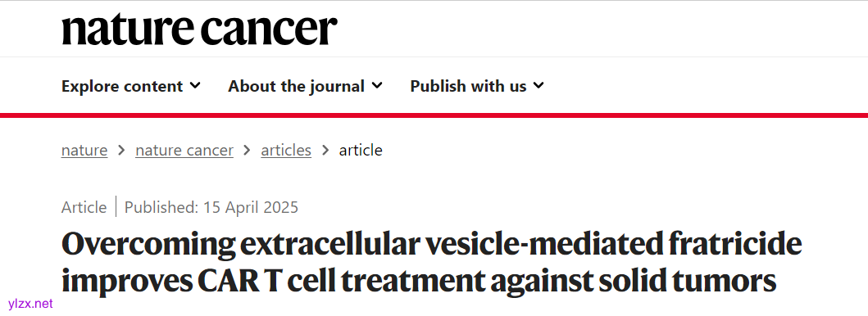Expand the chevron beside Explore content
Viewport: 868px width, 316px height.
click(x=195, y=86)
